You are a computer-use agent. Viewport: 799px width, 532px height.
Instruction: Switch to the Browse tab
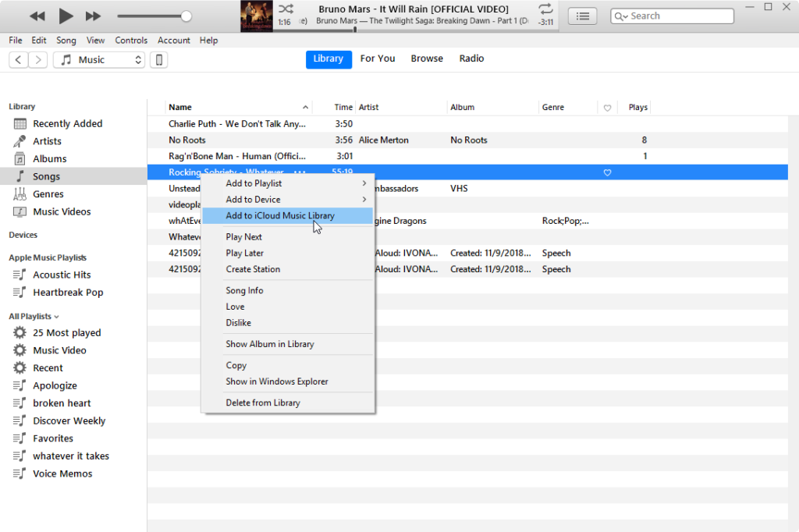pyautogui.click(x=427, y=59)
